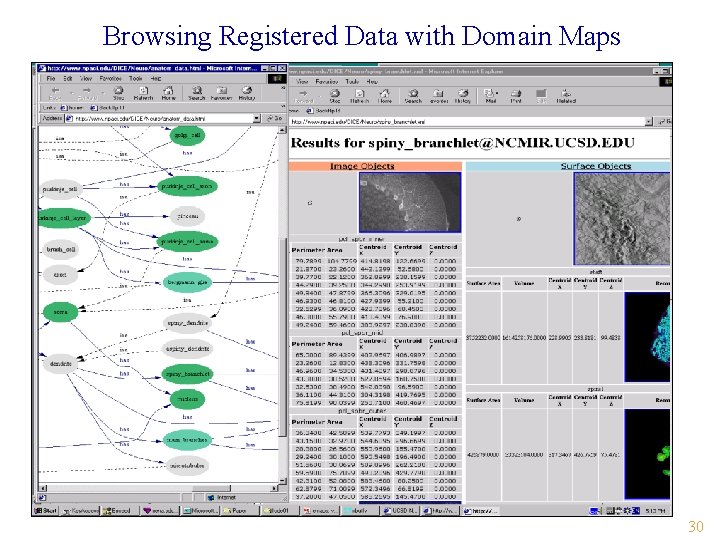
Task: Click scroll-up arrow on domain map scrollbar
Action: coord(282,131)
